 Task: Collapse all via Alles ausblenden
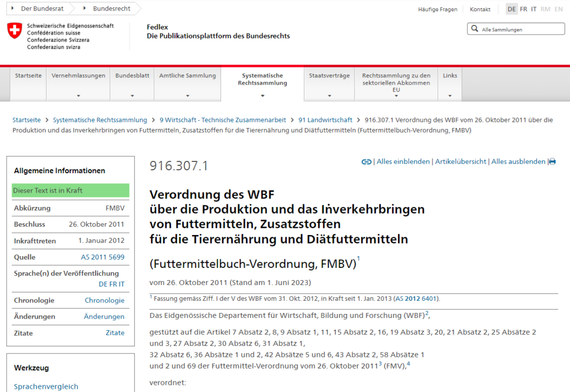coord(518,161)
